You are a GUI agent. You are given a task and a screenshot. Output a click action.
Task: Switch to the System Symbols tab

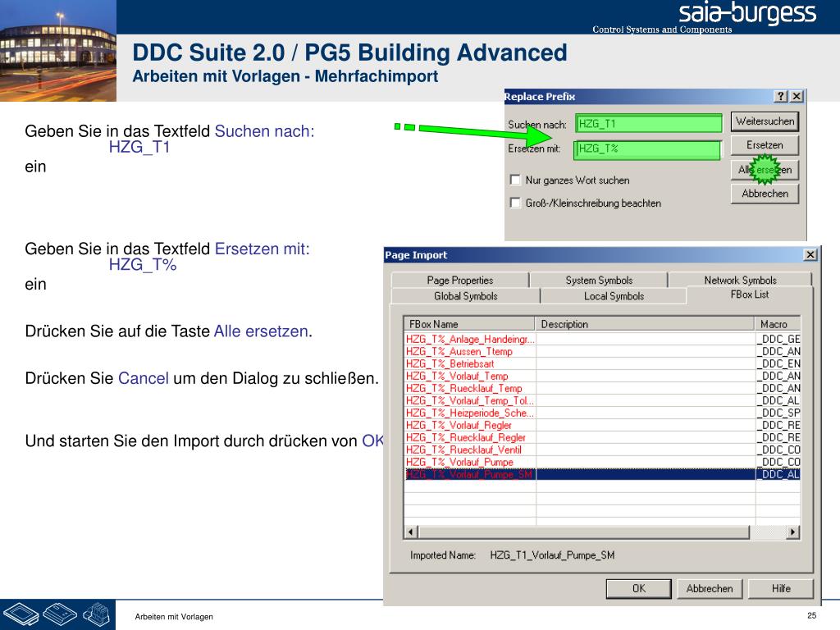click(599, 281)
